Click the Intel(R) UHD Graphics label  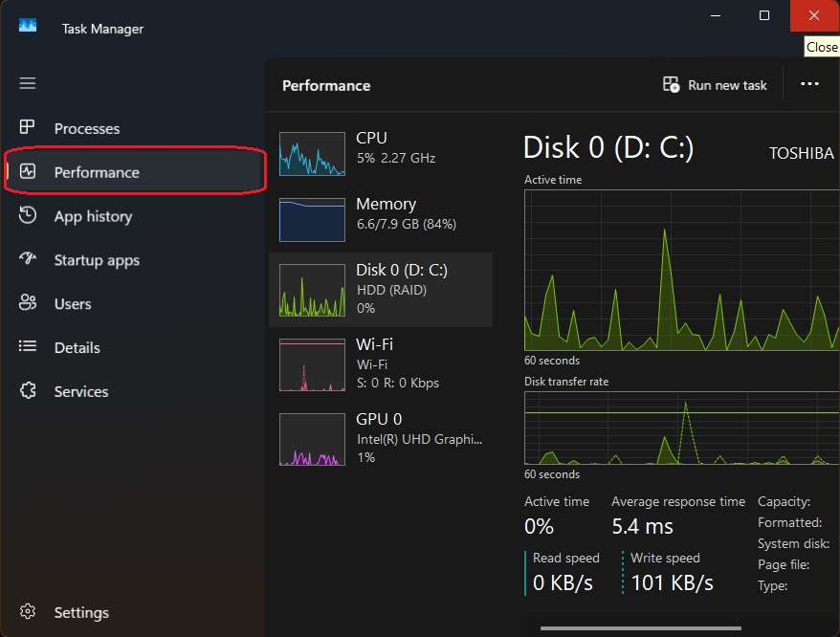(419, 439)
